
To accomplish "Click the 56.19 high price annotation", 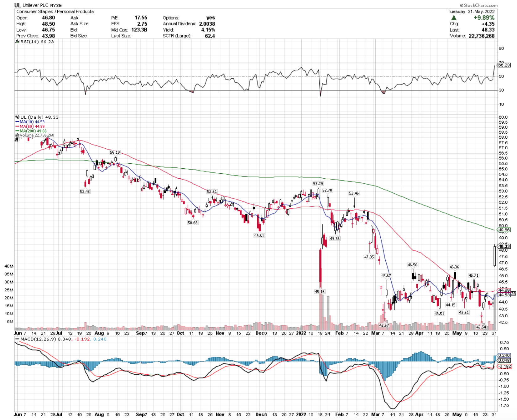I will pyautogui.click(x=115, y=152).
